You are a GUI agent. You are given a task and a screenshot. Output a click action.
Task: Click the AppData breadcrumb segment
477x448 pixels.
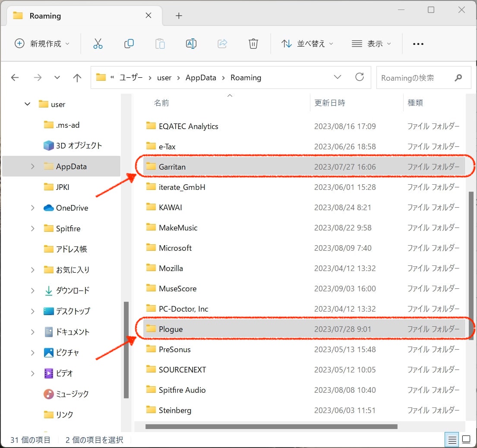(x=201, y=78)
